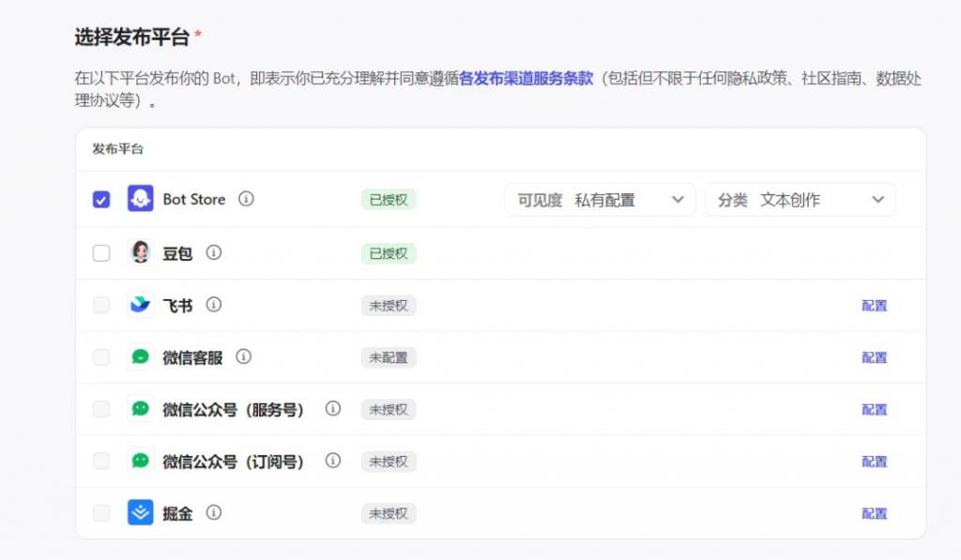The height and width of the screenshot is (560, 961).
Task: Click 未配置 status tag for 微信客服
Action: pyautogui.click(x=389, y=357)
